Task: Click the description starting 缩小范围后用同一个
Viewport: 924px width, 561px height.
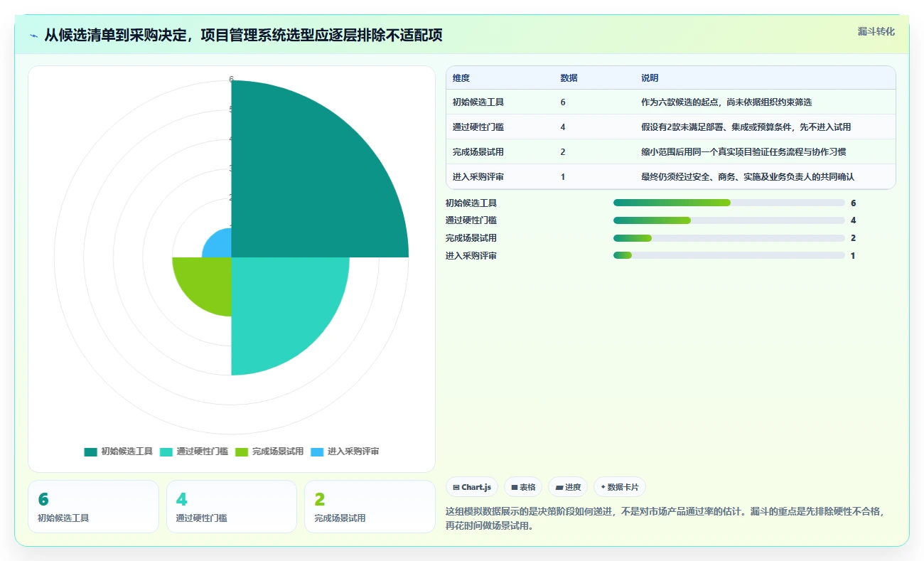Action: pos(743,152)
